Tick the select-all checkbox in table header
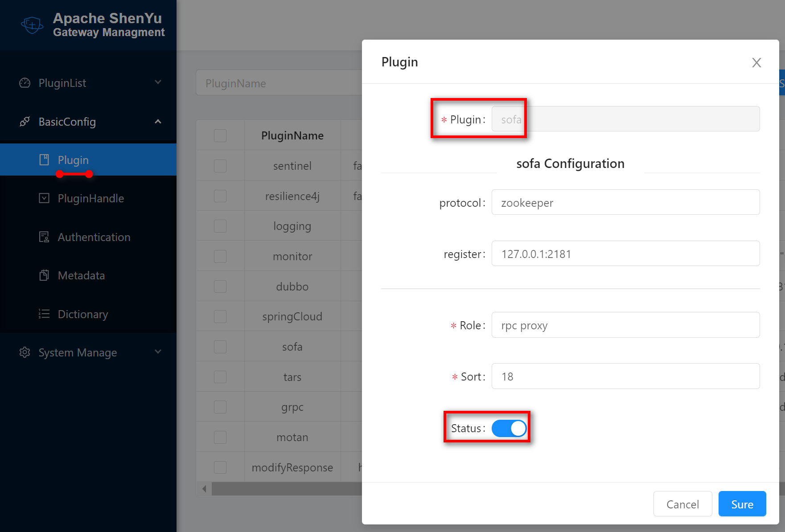785x532 pixels. click(x=220, y=135)
